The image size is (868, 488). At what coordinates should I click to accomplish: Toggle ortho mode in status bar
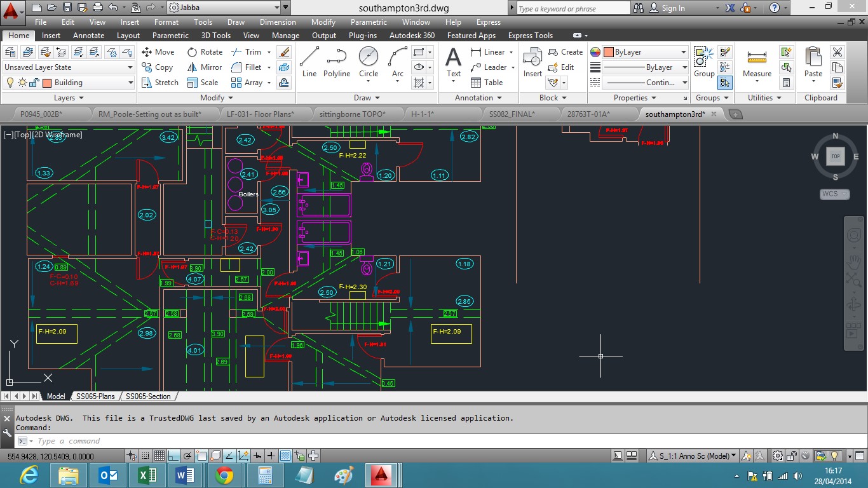(173, 456)
